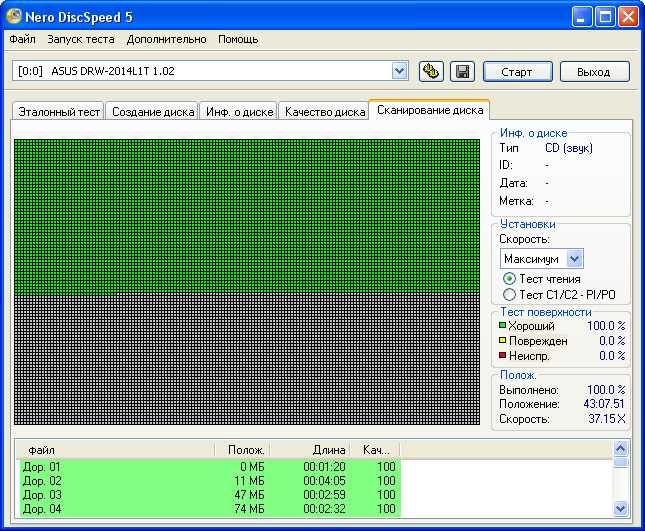Click the 74 МБ position value
The height and width of the screenshot is (531, 645).
click(x=249, y=509)
